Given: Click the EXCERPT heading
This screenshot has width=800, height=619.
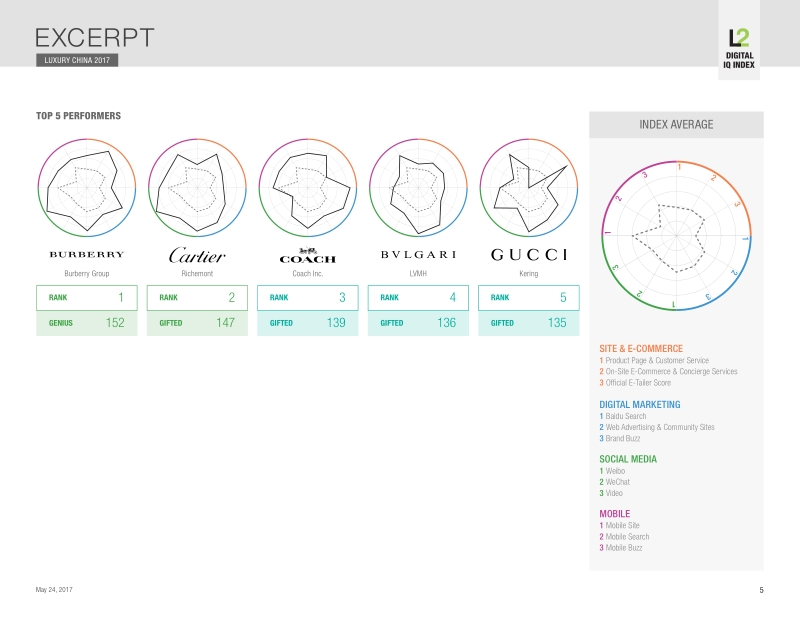Looking at the screenshot, I should click(x=95, y=38).
